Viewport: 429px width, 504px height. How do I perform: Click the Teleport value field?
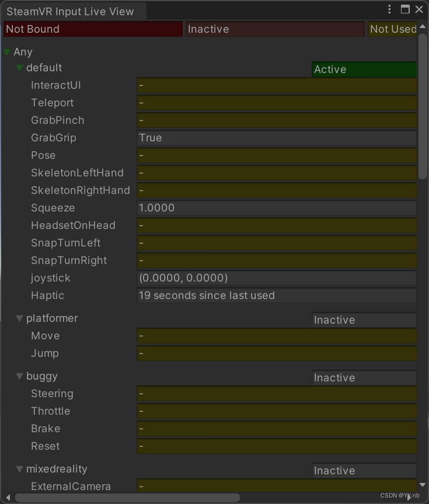click(276, 103)
